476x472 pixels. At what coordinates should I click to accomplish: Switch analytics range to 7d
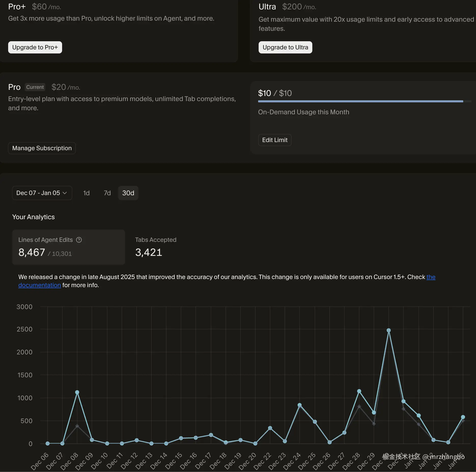(107, 193)
